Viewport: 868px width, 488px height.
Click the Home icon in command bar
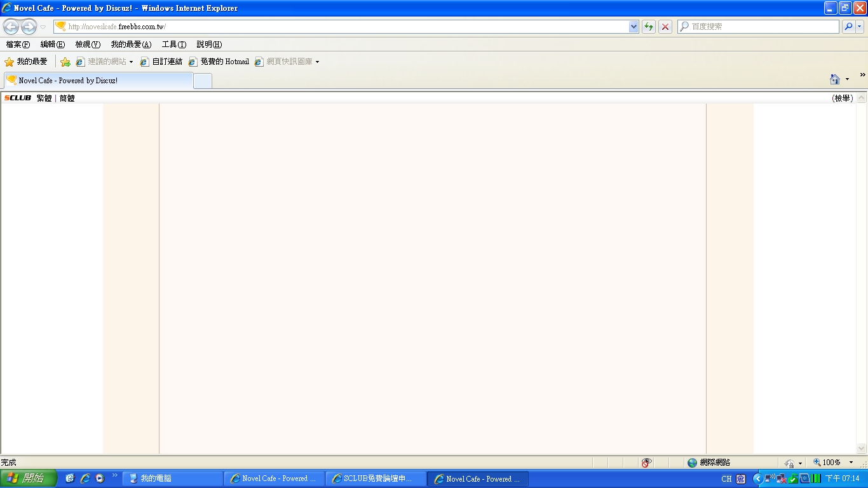pyautogui.click(x=834, y=79)
